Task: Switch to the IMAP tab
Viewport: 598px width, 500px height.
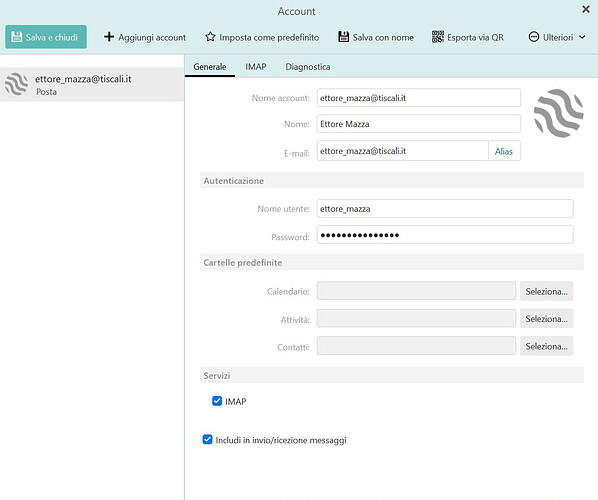Action: [x=256, y=67]
